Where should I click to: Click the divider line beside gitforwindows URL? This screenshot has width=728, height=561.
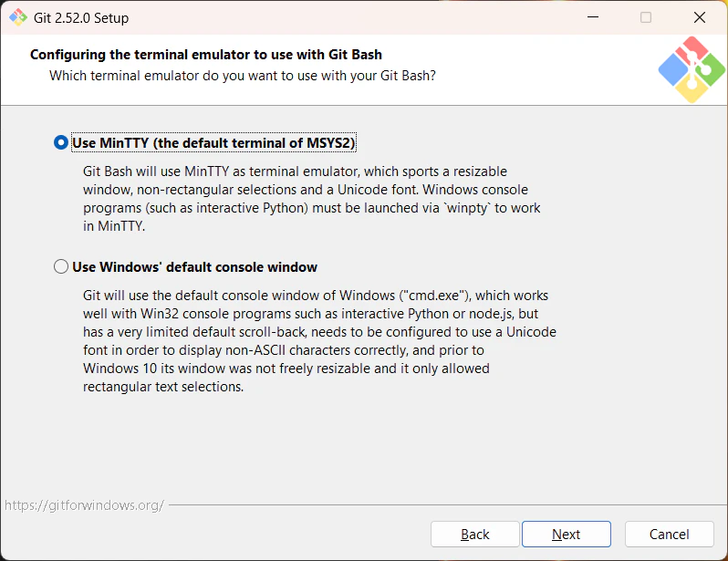448,504
